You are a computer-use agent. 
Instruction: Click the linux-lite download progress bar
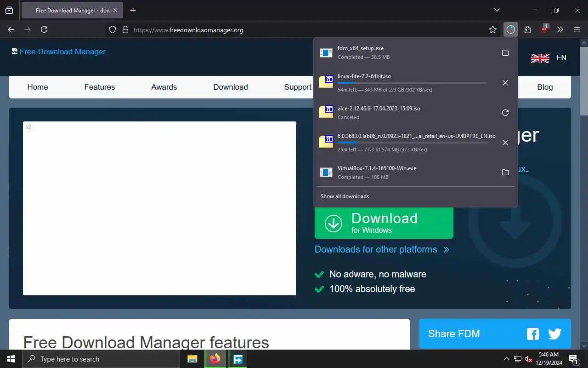413,83
